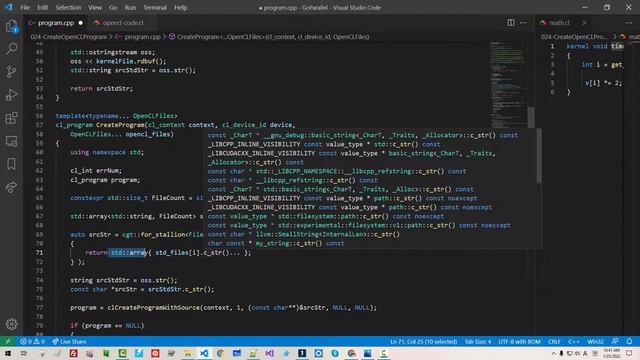Click 'cl_program program;' on line 63
This screenshot has height=360, width=640.
[105, 180]
